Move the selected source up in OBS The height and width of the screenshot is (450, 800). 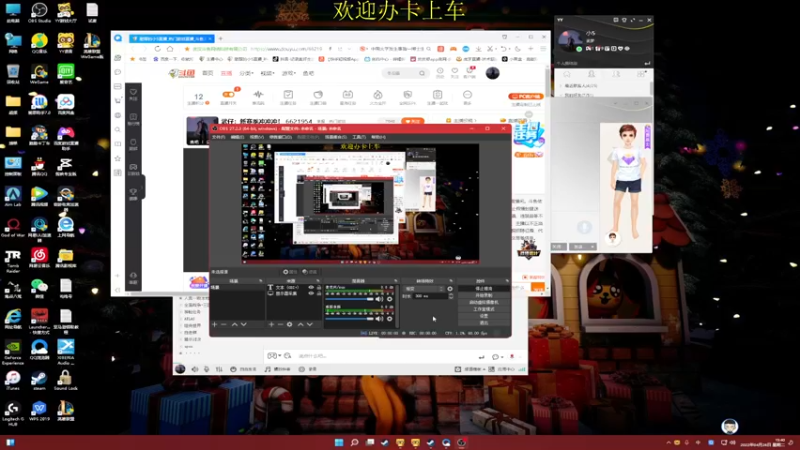301,324
